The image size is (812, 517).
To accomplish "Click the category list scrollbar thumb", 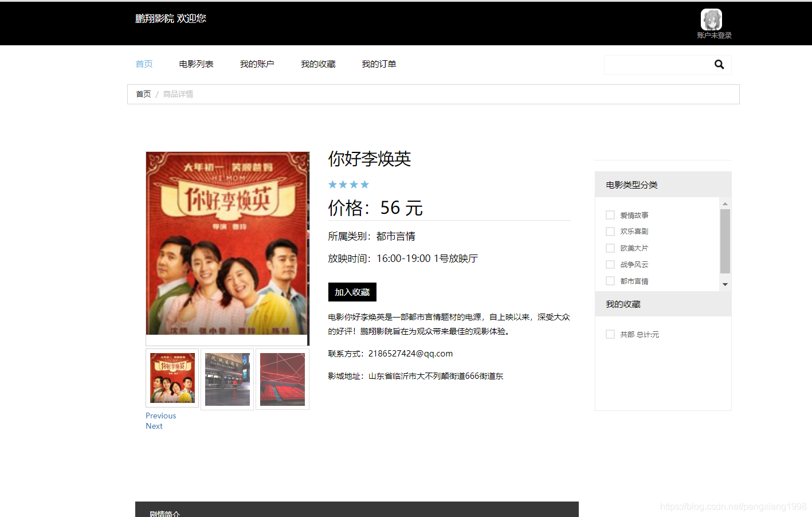I will pyautogui.click(x=725, y=241).
